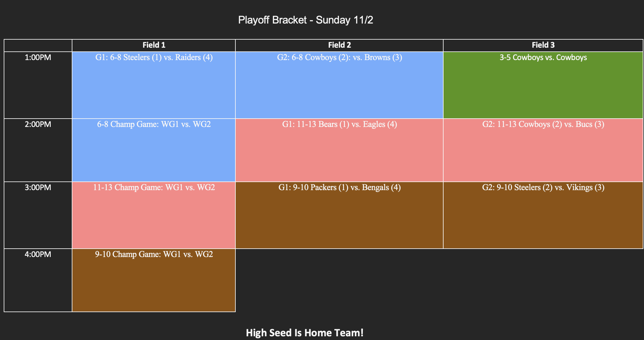This screenshot has width=644, height=340.
Task: Click the 1:00PM time slot label
Action: point(38,58)
